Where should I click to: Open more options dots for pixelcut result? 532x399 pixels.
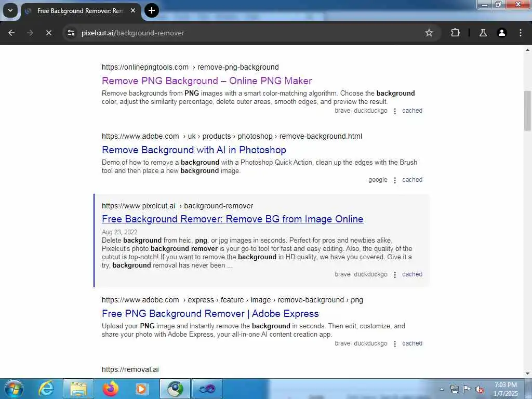point(395,274)
